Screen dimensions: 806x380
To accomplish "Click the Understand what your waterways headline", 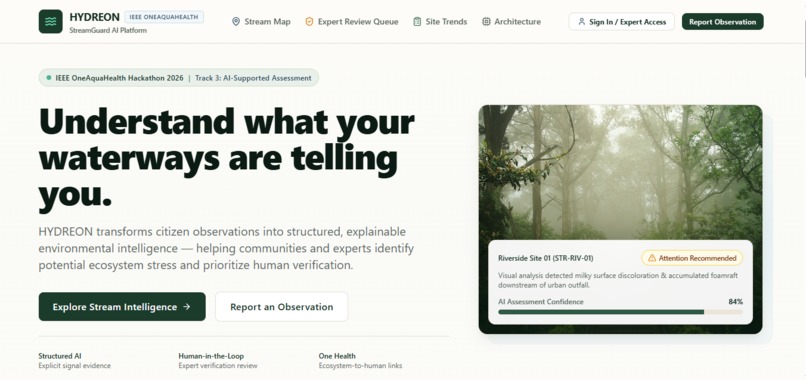I will 226,159.
